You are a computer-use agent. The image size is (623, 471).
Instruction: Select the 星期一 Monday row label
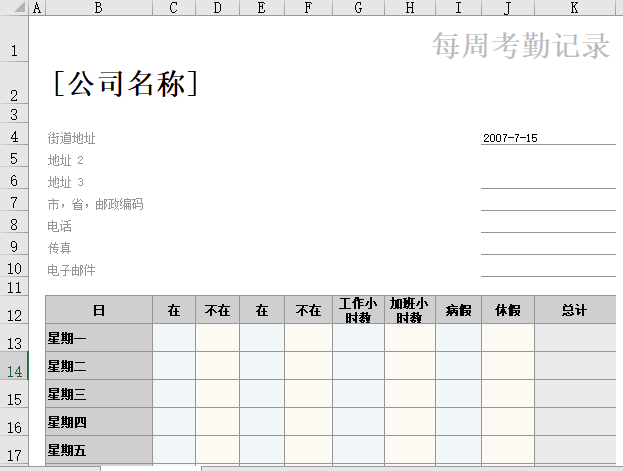click(x=98, y=339)
